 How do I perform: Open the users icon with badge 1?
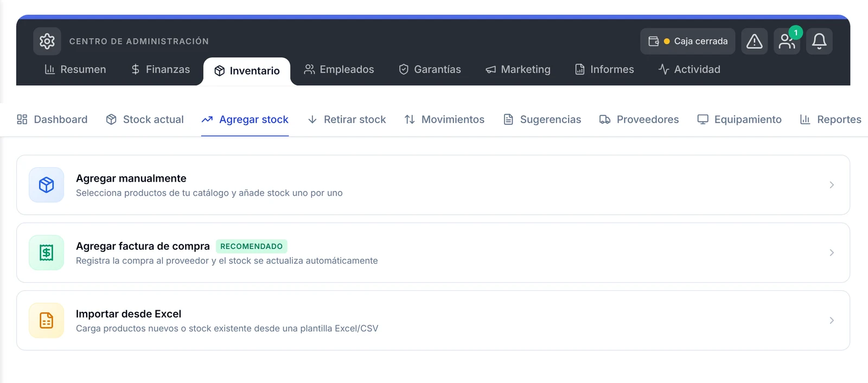[787, 41]
